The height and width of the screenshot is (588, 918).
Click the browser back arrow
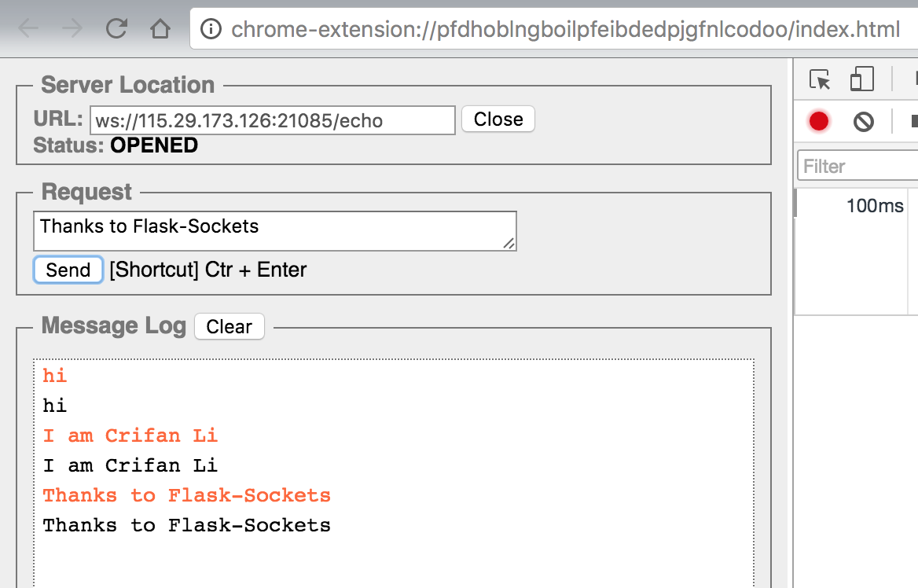pyautogui.click(x=29, y=30)
